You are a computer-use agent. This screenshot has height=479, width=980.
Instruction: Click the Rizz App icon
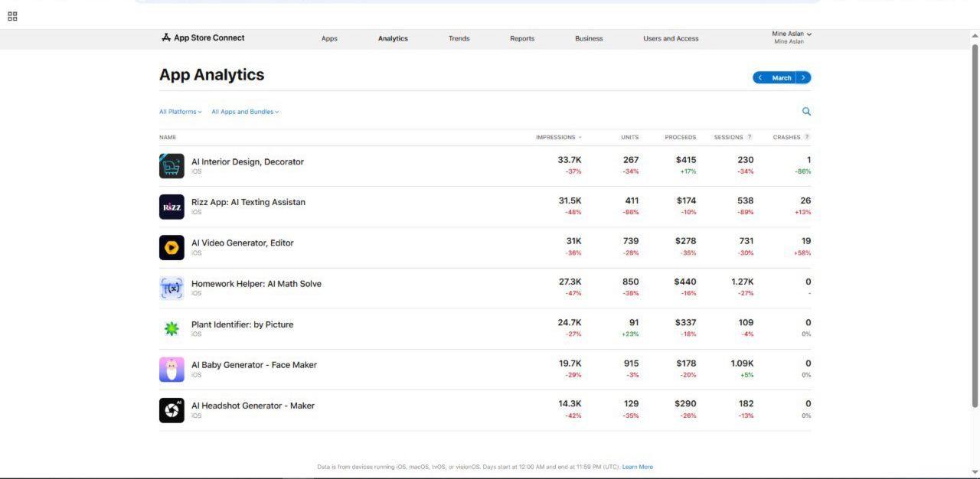pos(171,207)
